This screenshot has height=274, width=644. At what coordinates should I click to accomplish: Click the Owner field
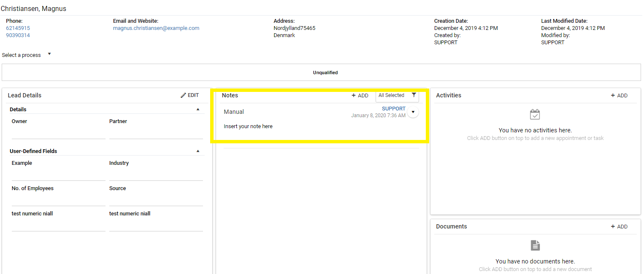click(x=58, y=133)
